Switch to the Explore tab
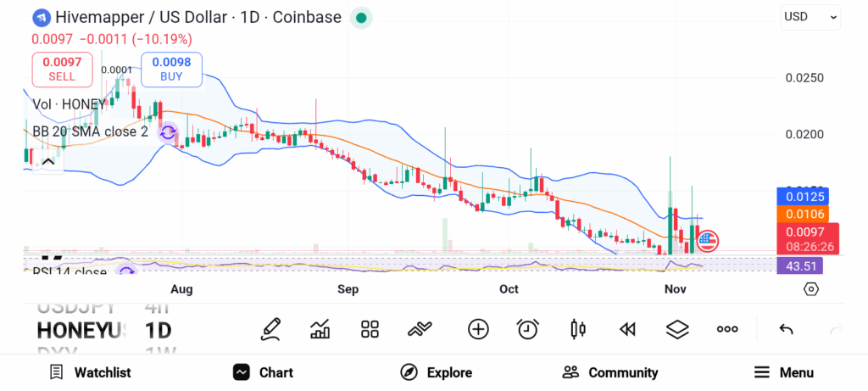 point(436,372)
